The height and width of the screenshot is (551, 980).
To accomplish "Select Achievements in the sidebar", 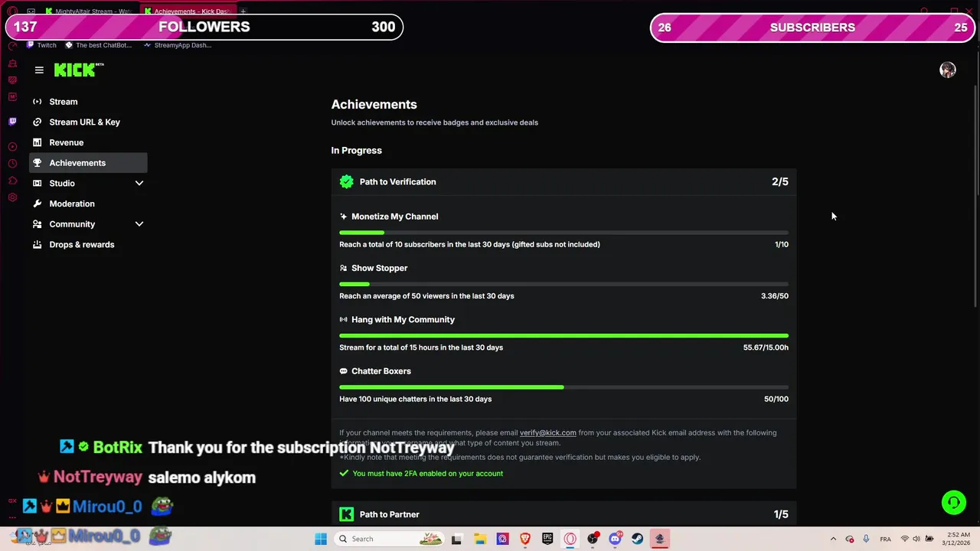I will tap(88, 163).
